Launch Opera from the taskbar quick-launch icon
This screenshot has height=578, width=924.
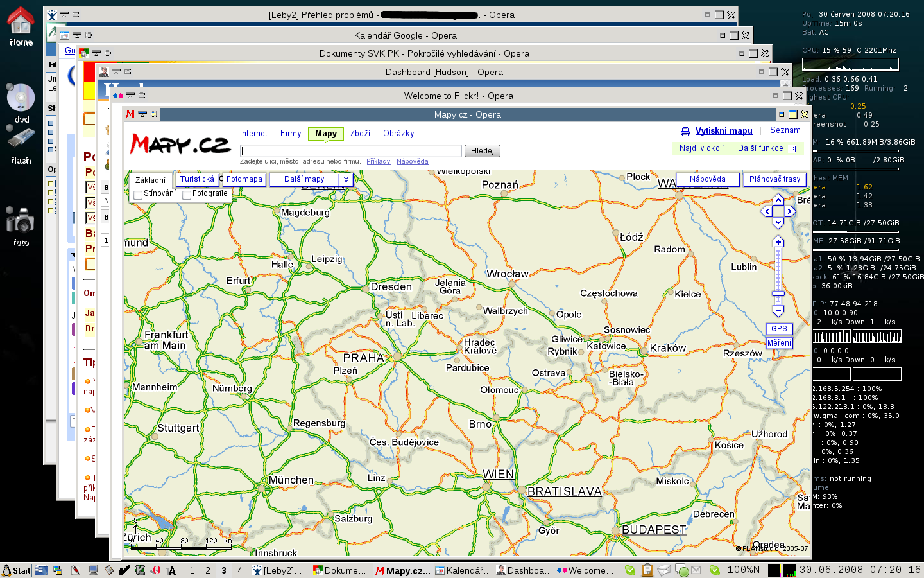(156, 570)
